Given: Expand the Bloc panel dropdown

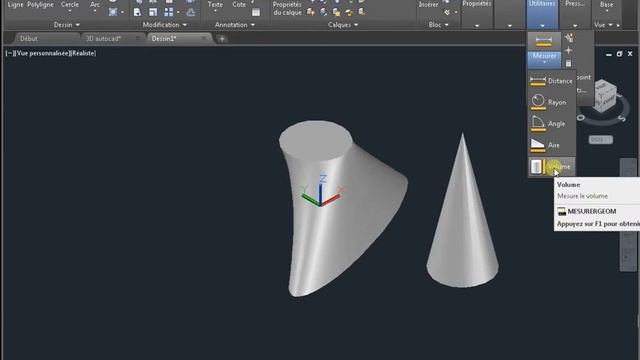Looking at the screenshot, I should click(438, 25).
